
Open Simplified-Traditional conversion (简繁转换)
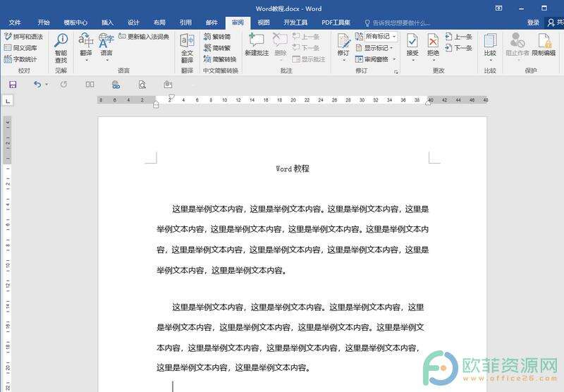point(220,59)
